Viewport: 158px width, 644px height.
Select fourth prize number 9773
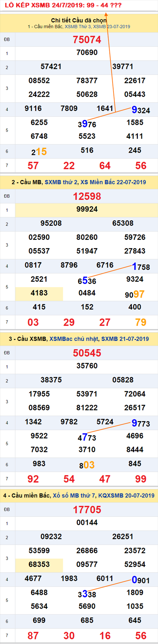(141, 423)
